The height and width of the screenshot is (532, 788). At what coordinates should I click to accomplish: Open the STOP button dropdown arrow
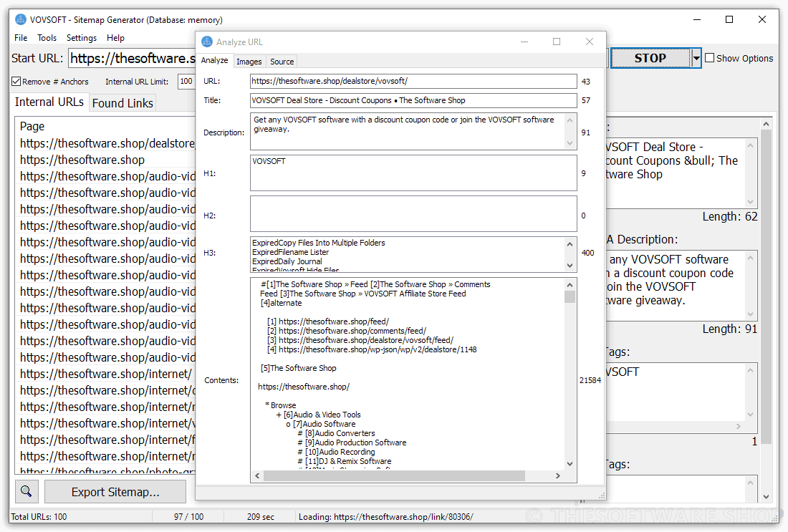tap(696, 58)
